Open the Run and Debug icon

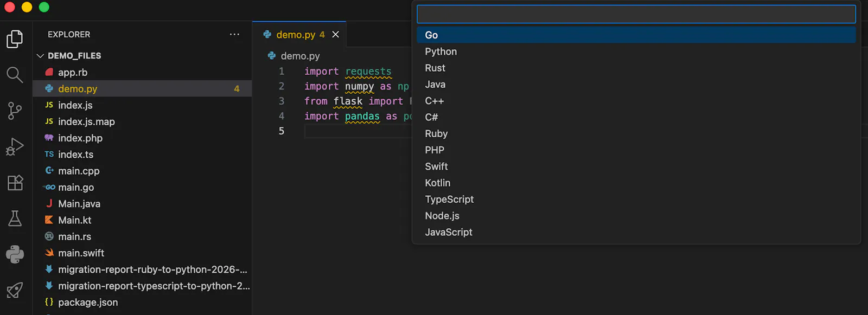(15, 146)
